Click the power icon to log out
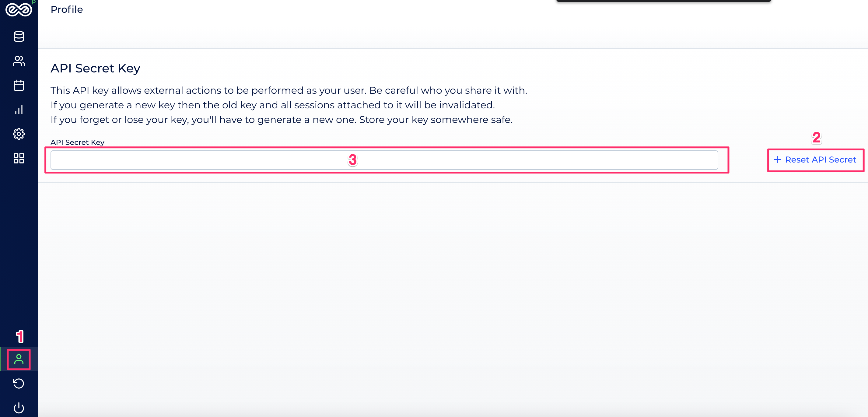The height and width of the screenshot is (417, 868). pyautogui.click(x=19, y=408)
